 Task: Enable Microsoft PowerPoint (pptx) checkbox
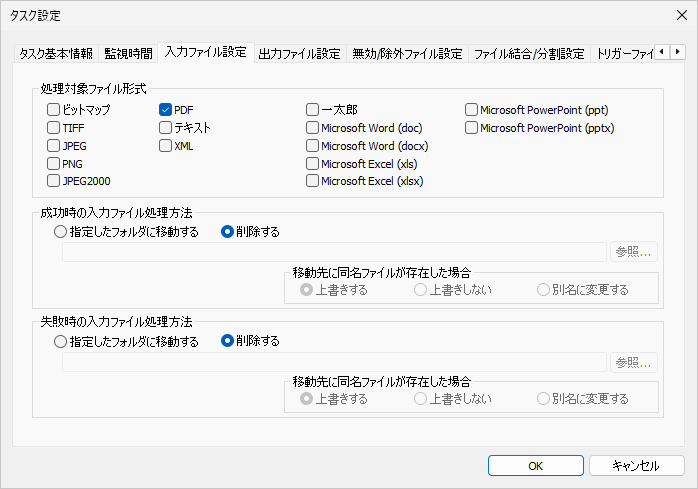click(472, 128)
